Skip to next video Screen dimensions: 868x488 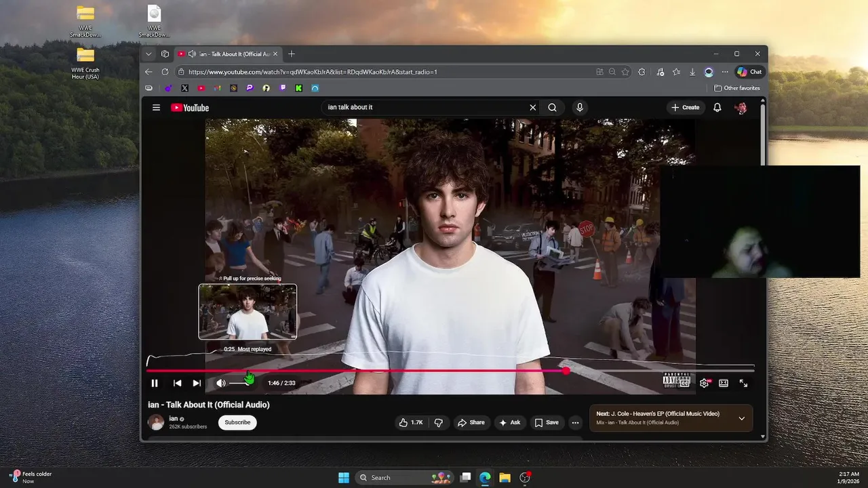coord(197,383)
